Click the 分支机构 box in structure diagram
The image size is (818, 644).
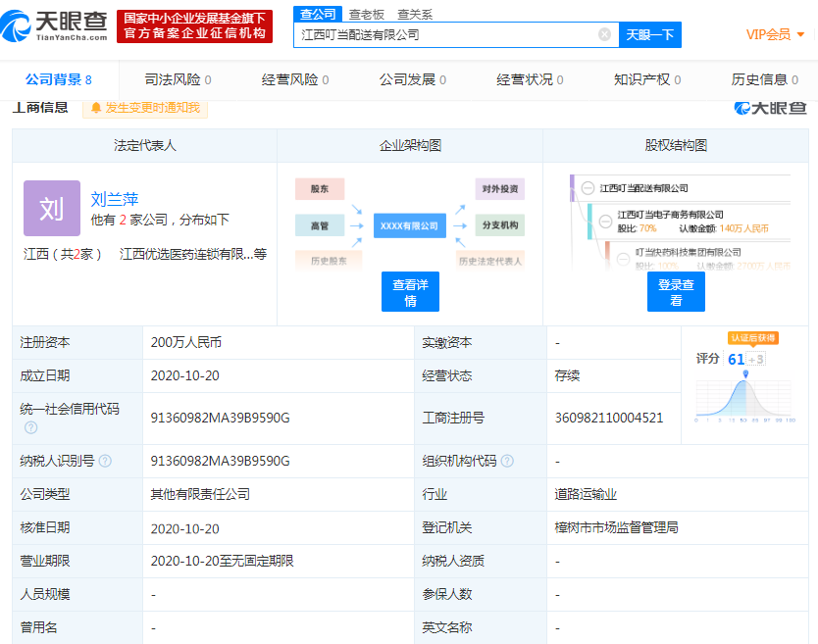(500, 225)
